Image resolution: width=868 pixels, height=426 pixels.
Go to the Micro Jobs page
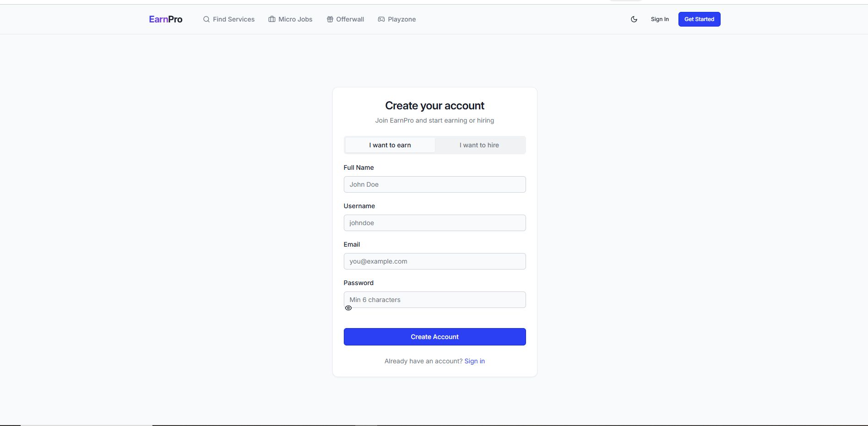pos(295,19)
